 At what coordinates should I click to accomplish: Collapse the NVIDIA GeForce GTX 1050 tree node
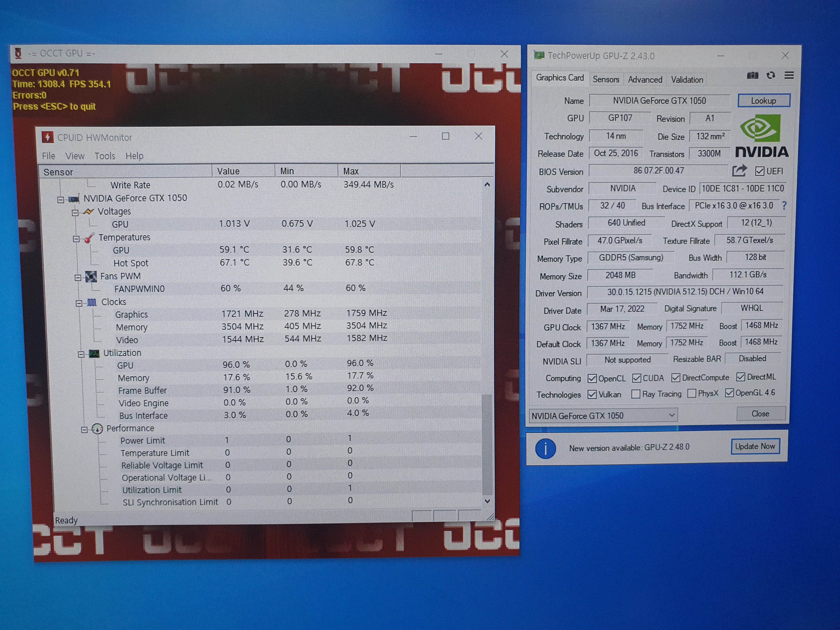point(61,199)
